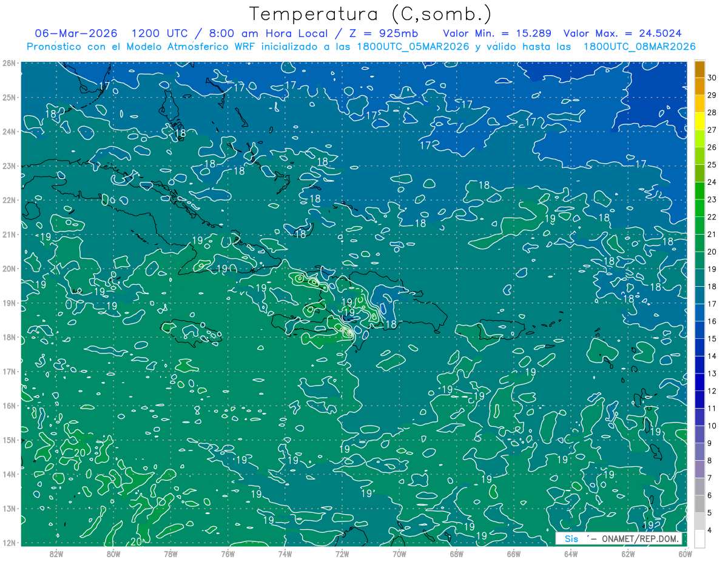Pick the dark blue swatch between 12 and 13
The width and height of the screenshot is (728, 562).
699,382
